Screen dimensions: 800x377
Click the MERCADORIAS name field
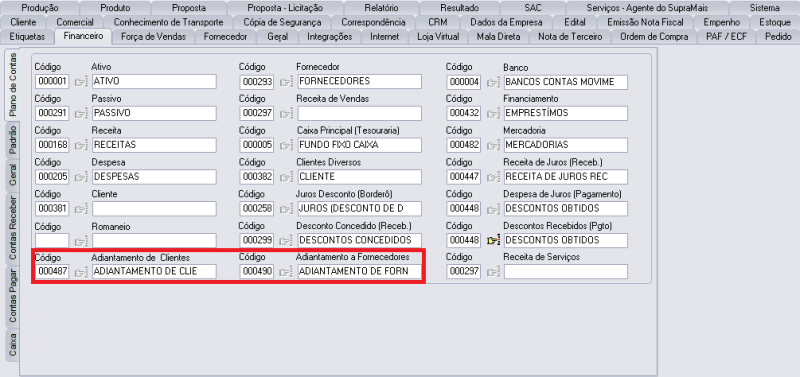click(566, 145)
